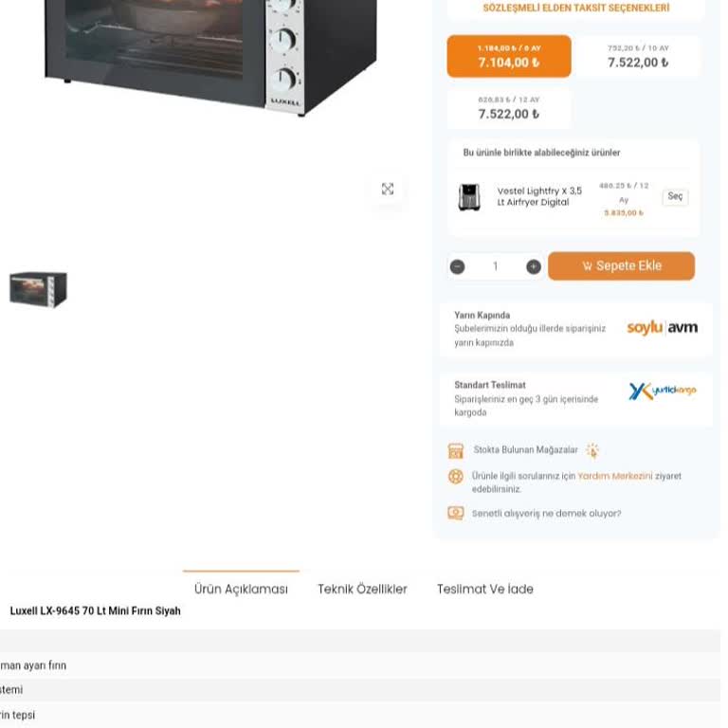Screen dimensions: 728x728
Task: Open the Vestel Airfryer product thumbnail
Action: [x=469, y=197]
